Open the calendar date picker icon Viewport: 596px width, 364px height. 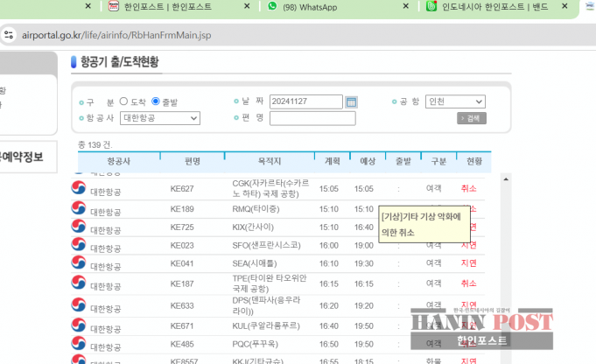click(x=352, y=102)
